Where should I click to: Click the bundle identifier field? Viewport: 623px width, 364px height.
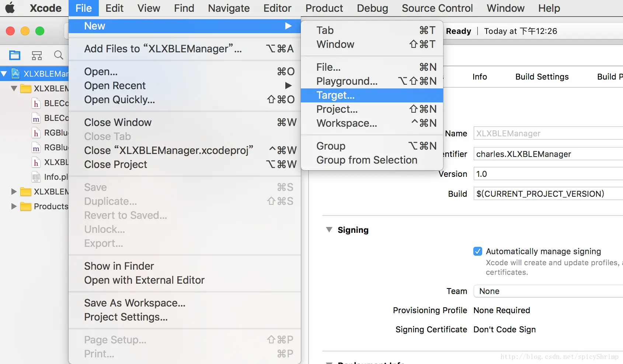pos(549,154)
